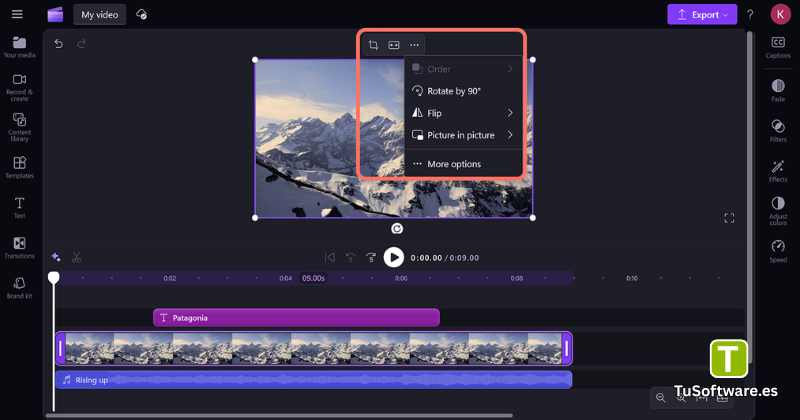Open the Flip submenu
Viewport: 800px width, 420px height.
tap(463, 113)
